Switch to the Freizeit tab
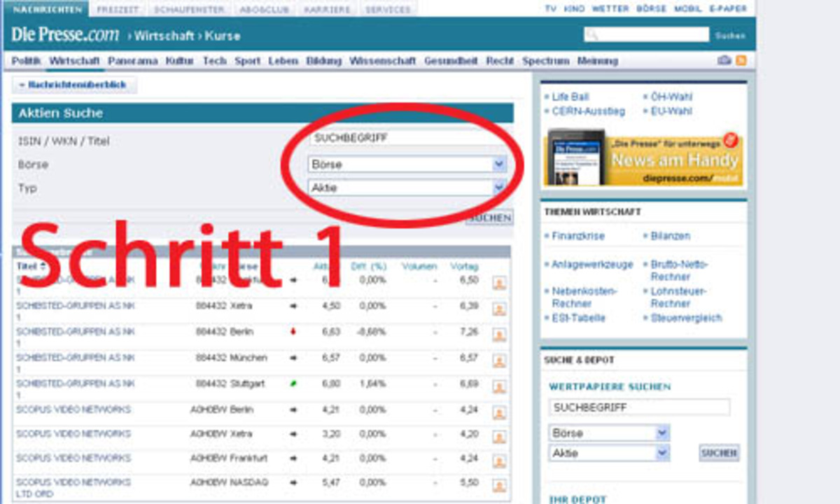This screenshot has width=840, height=504. [x=118, y=10]
